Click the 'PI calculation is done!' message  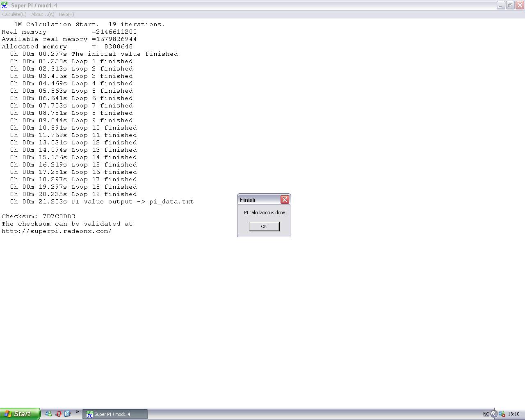pyautogui.click(x=265, y=212)
